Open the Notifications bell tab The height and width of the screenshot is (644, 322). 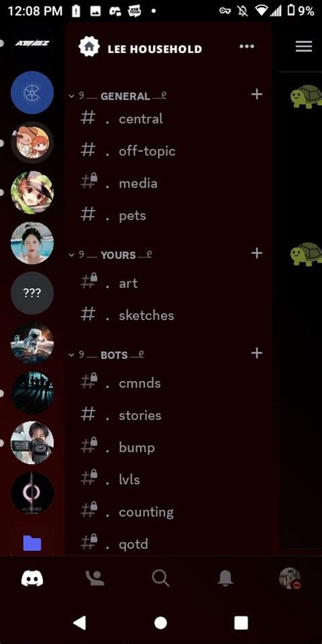[225, 579]
